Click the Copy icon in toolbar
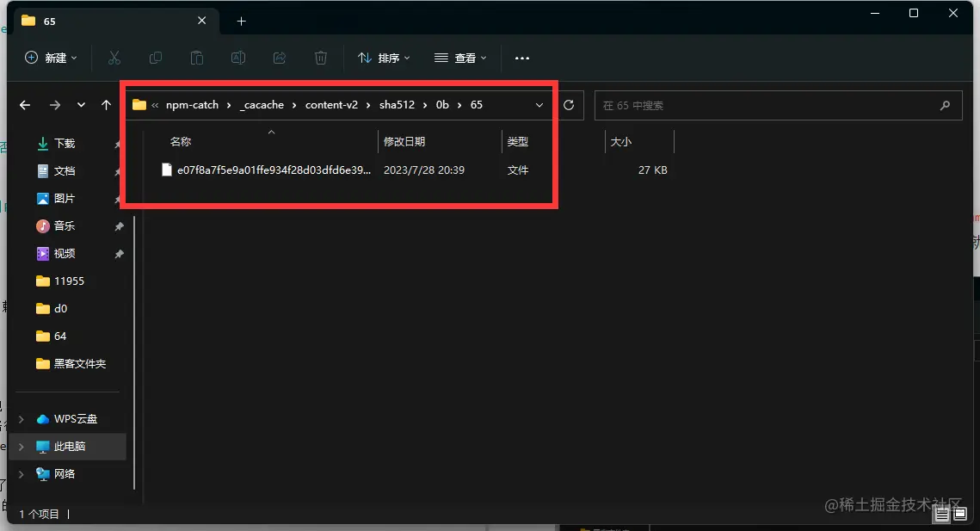Image resolution: width=980 pixels, height=531 pixels. [156, 58]
